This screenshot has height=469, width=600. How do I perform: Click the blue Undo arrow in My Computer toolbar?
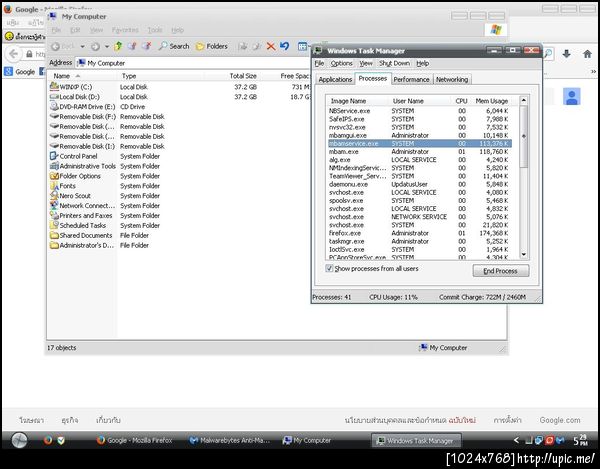click(284, 46)
